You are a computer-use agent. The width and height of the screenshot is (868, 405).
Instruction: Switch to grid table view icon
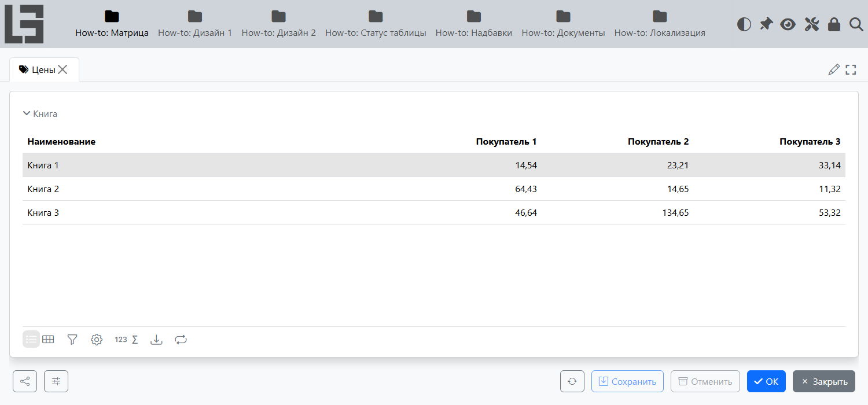pos(48,340)
